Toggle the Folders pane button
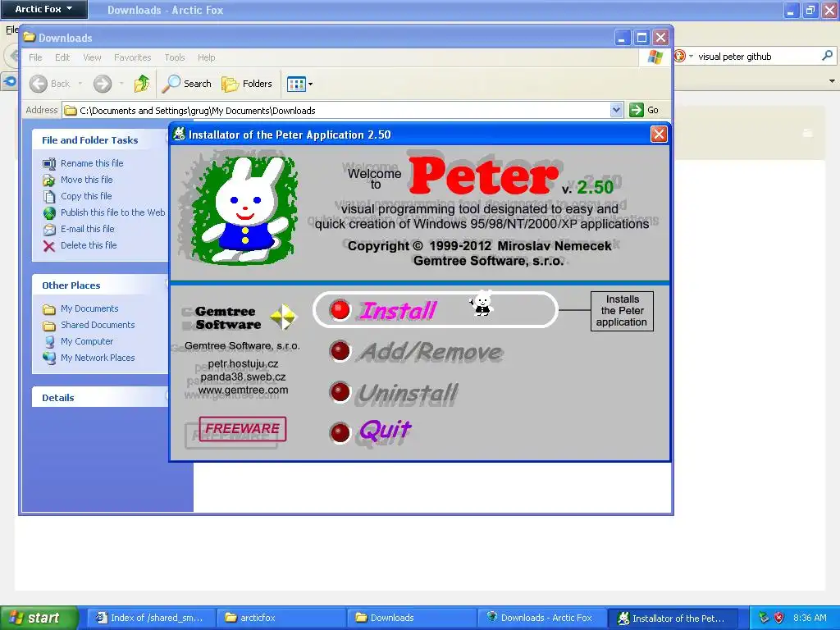Viewport: 840px width, 630px height. [x=247, y=84]
